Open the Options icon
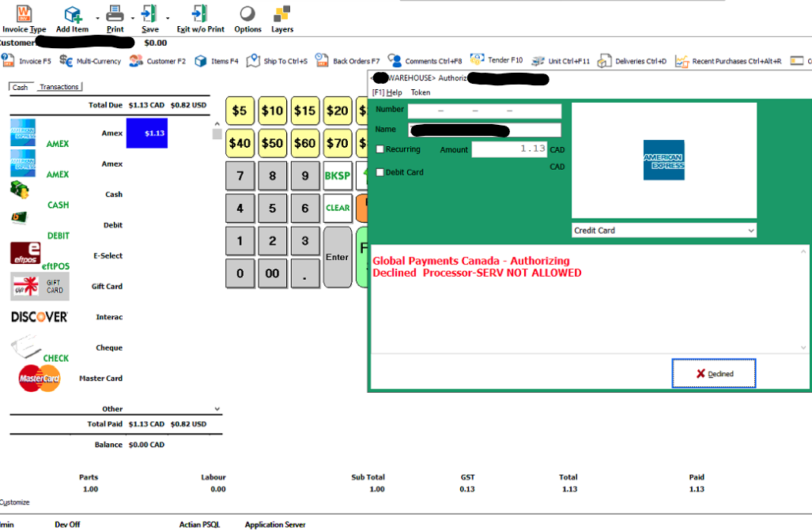 click(x=247, y=19)
